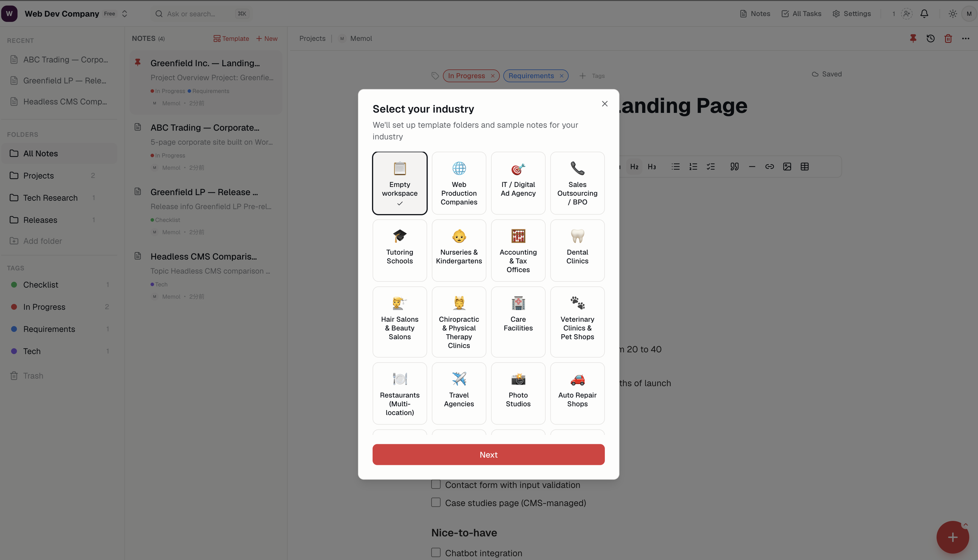
Task: Filter by the Checklist tag
Action: [x=60, y=285]
